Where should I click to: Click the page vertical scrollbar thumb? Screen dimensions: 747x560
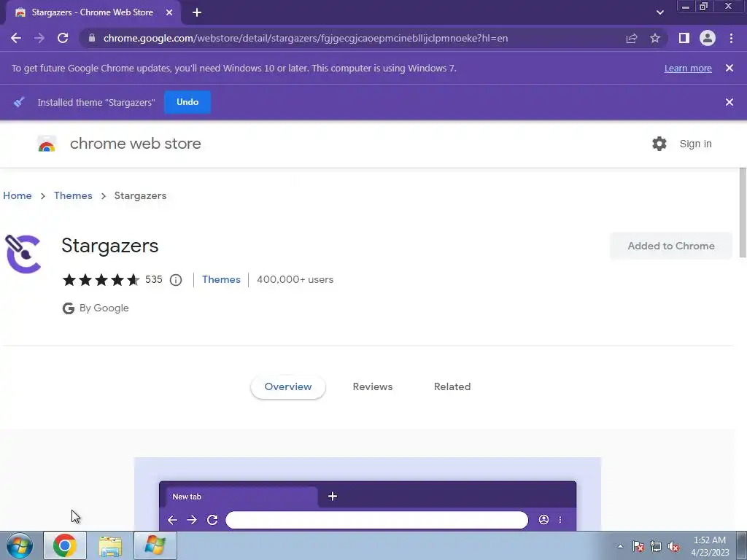tap(743, 213)
